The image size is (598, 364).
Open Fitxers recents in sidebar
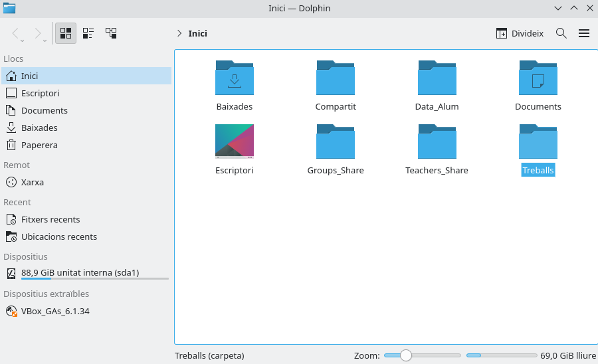[x=50, y=219]
